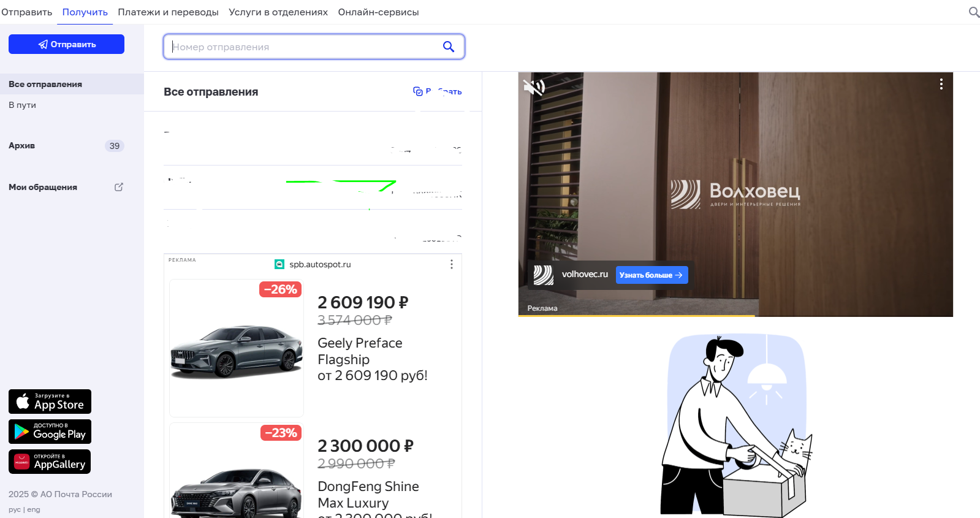Switch to the Получить tab
Screen dimensions: 980x518
pyautogui.click(x=85, y=12)
